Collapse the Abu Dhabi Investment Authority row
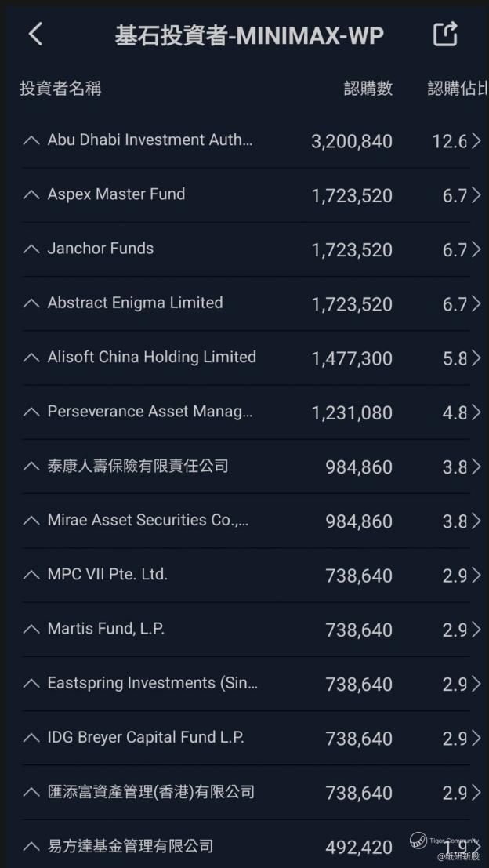Screen dimensions: 489x868 coord(31,140)
